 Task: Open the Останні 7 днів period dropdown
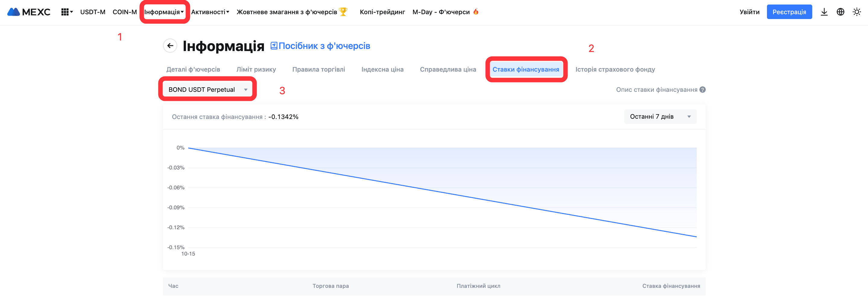660,117
